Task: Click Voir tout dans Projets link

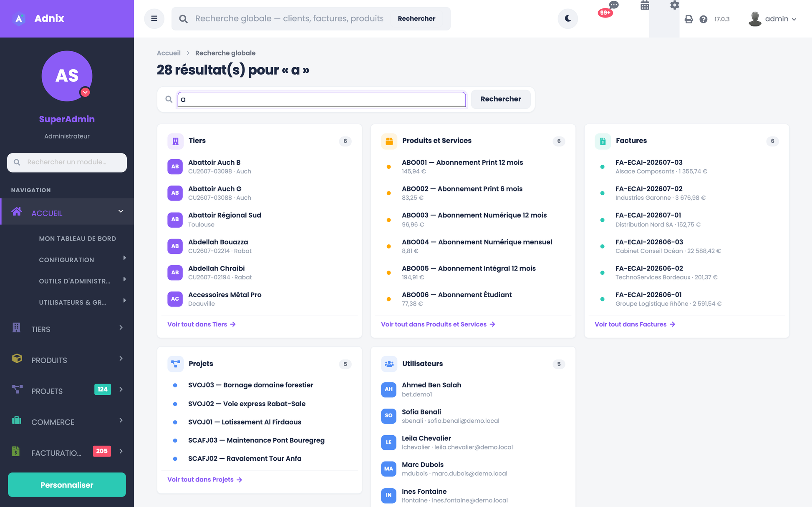Action: (205, 479)
